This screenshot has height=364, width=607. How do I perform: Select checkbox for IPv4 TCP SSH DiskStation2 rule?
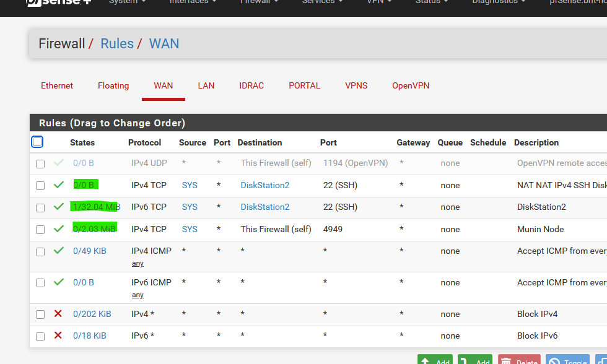click(40, 186)
